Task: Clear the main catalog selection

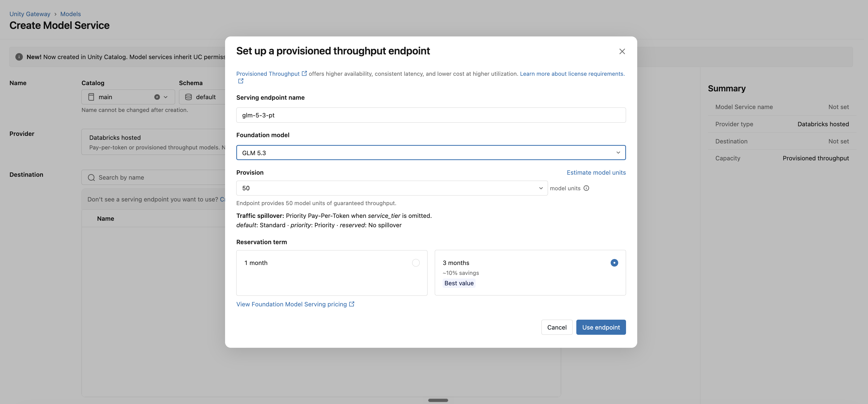Action: (x=157, y=97)
